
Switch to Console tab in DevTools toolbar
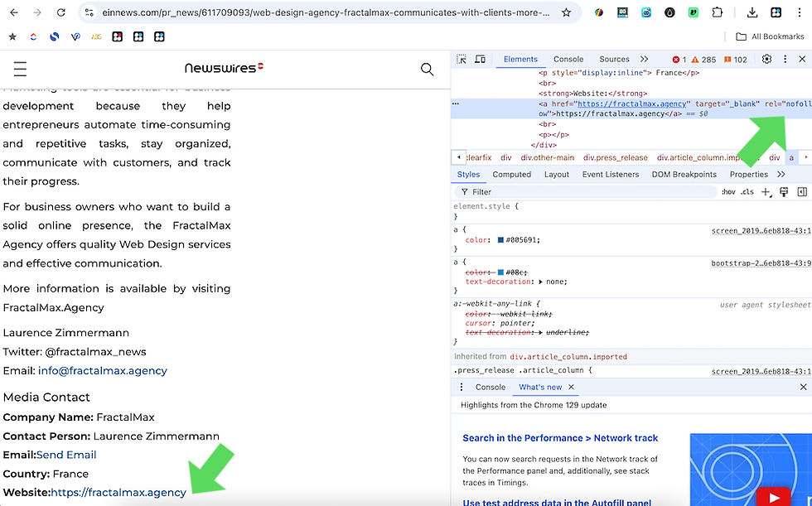(568, 59)
